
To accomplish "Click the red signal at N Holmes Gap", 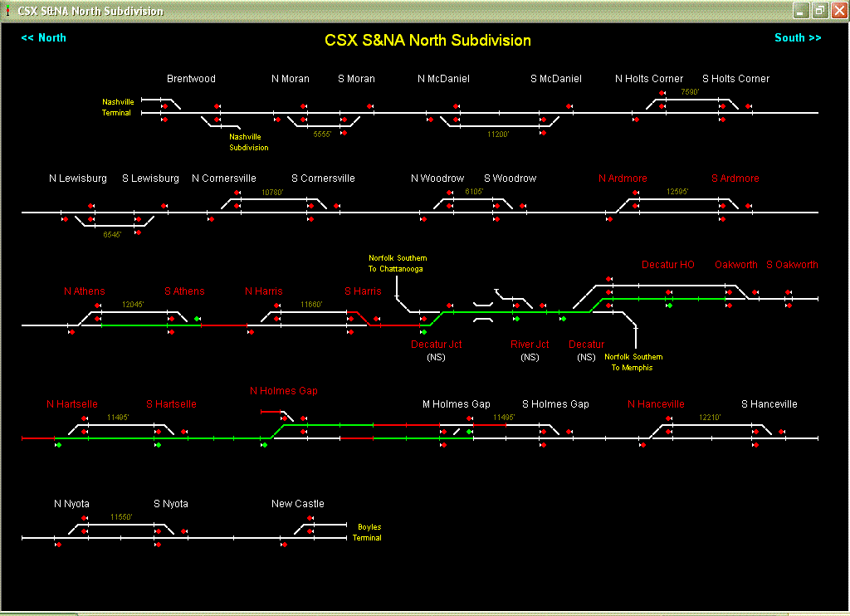I will [285, 418].
